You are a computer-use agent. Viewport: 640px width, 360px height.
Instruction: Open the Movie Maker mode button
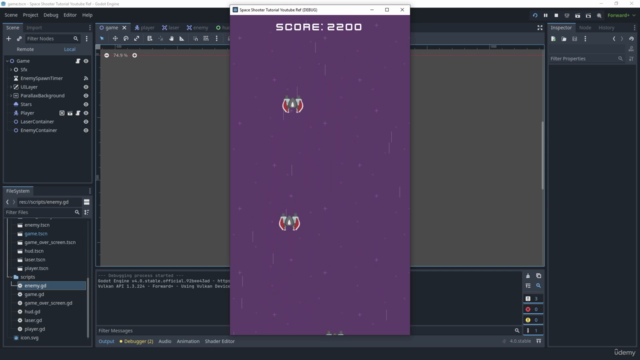tap(599, 16)
